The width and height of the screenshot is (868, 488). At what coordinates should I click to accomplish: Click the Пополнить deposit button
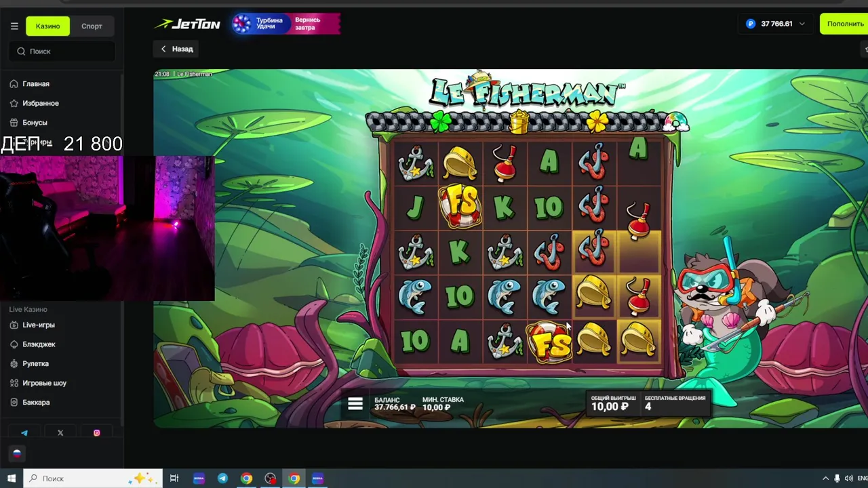(x=844, y=24)
